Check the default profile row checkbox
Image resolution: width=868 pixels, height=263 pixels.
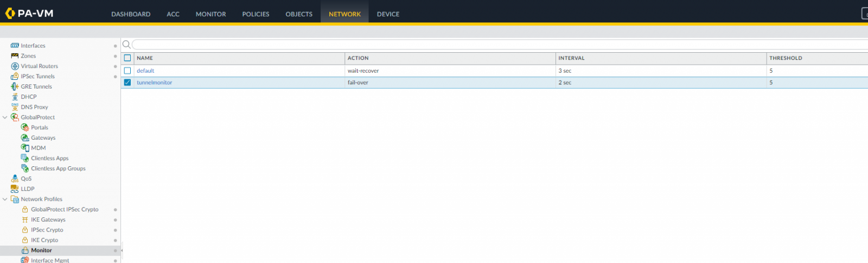(127, 71)
